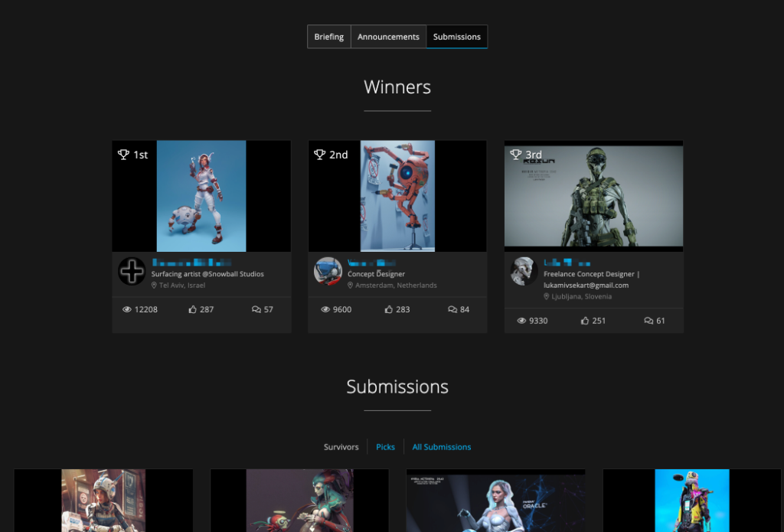Click the 'Amsterdam, Netherlands' location text
The height and width of the screenshot is (532, 784).
click(396, 285)
